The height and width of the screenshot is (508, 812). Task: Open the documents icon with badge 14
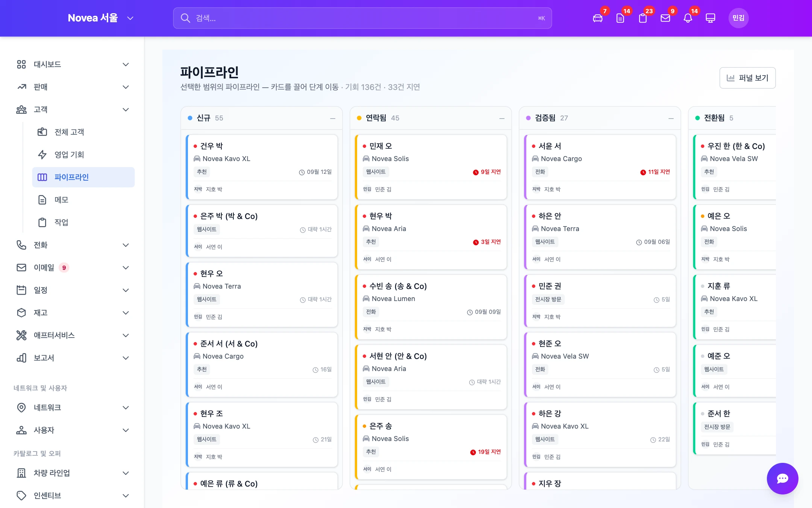point(620,18)
